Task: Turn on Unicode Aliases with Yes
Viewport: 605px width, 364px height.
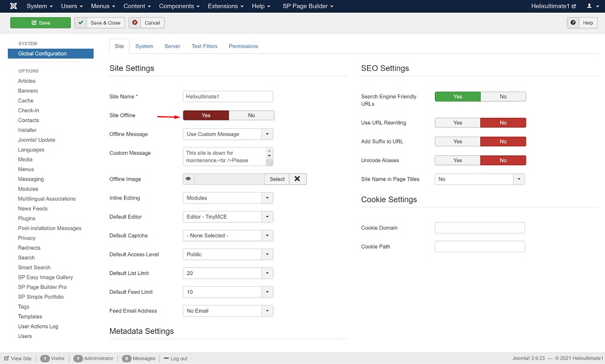Action: [x=457, y=160]
